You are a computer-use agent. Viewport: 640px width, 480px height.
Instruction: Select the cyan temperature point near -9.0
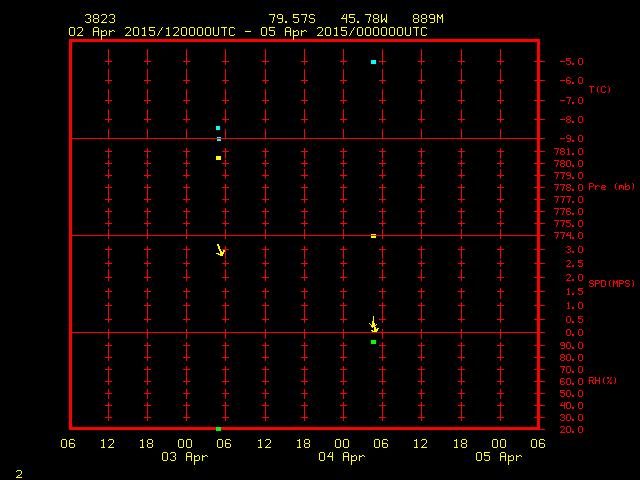(x=218, y=128)
